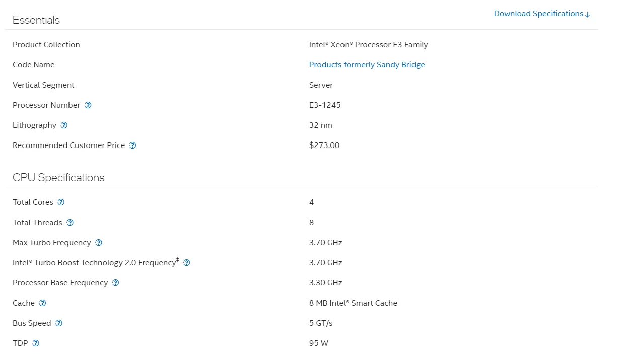Click the Intel Xeon Processor E3 Family text
The width and height of the screenshot is (620, 364).
coord(368,45)
